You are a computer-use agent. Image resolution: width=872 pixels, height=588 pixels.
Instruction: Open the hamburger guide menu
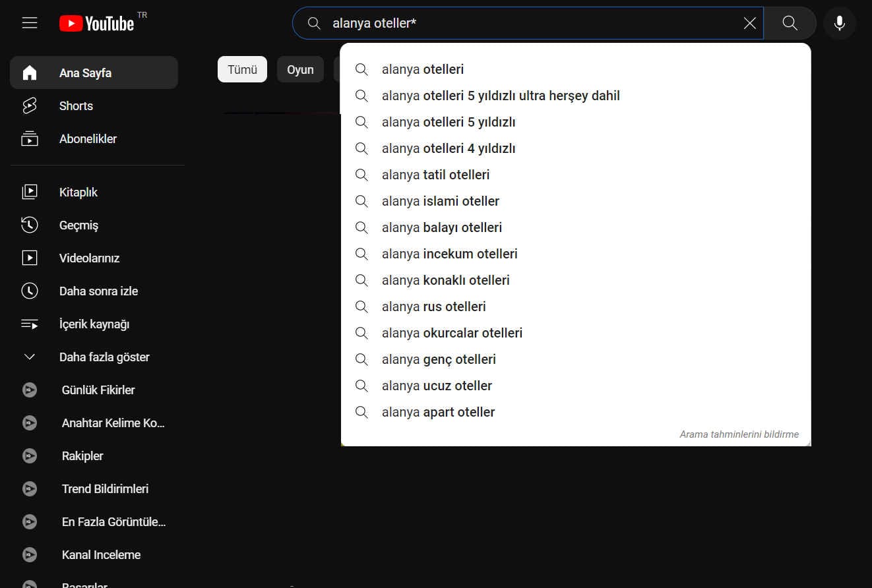pyautogui.click(x=30, y=23)
